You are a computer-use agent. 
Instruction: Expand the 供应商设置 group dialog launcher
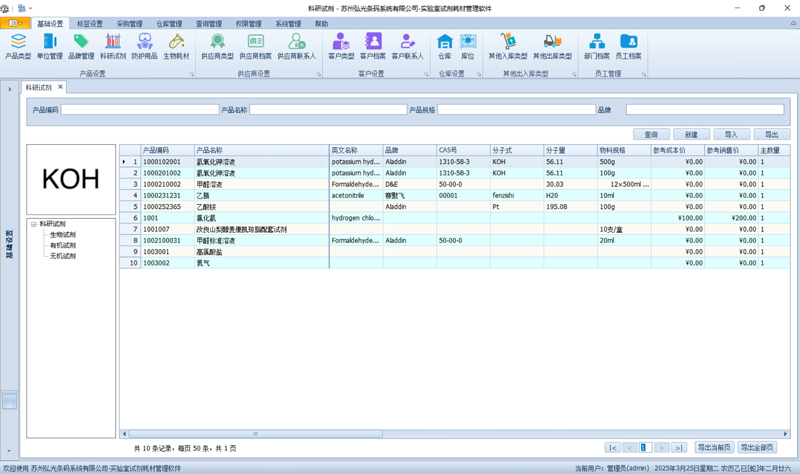[319, 74]
